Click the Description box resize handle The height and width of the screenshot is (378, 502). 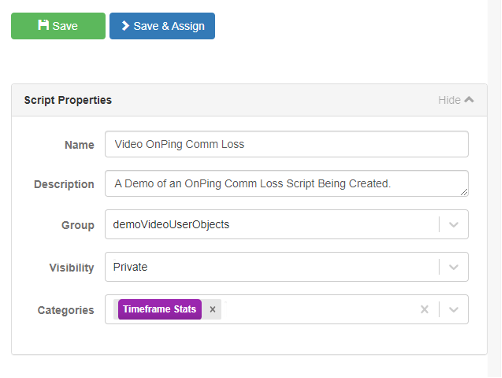pyautogui.click(x=464, y=192)
